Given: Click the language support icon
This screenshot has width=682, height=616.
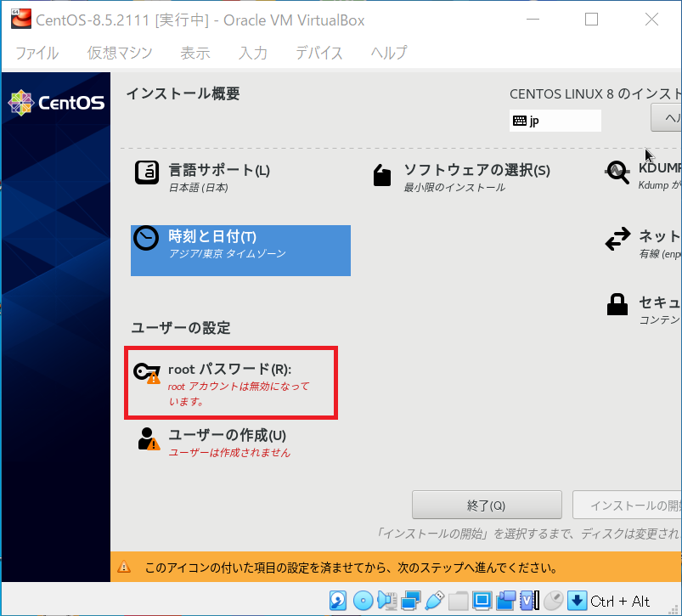Looking at the screenshot, I should (147, 172).
